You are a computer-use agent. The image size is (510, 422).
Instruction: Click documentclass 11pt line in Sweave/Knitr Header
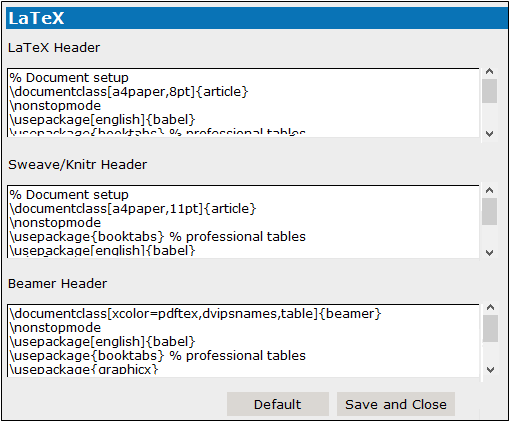point(133,209)
